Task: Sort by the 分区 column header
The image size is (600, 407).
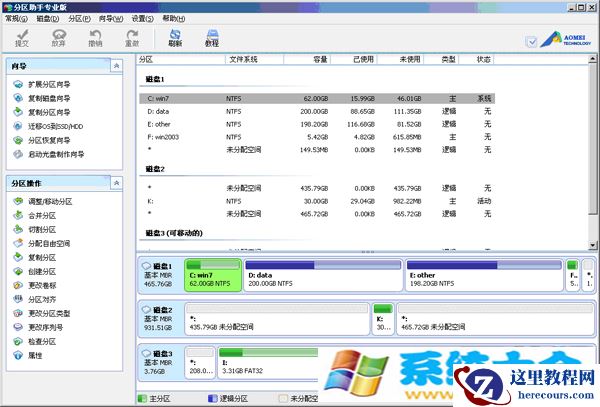Action: coord(181,59)
